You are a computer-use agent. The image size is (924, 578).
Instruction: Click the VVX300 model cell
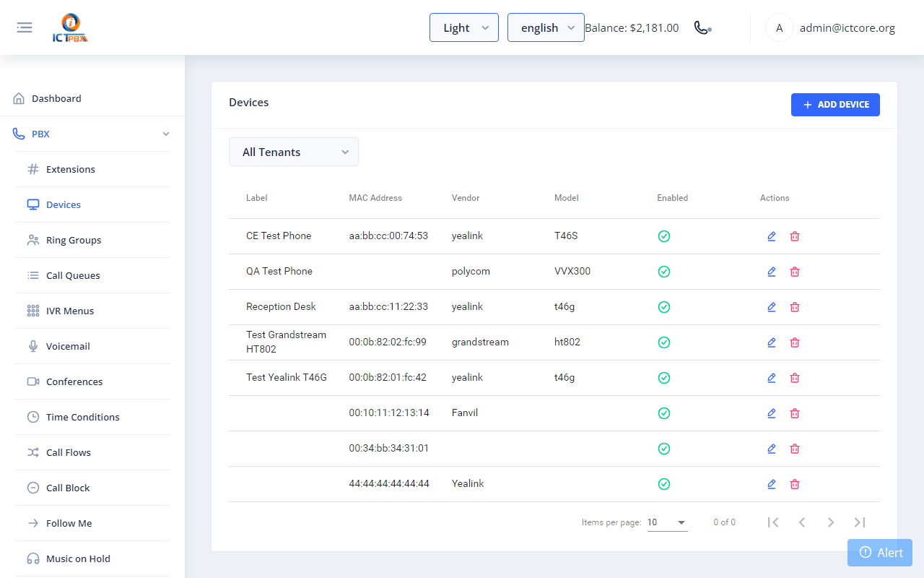[x=572, y=271]
